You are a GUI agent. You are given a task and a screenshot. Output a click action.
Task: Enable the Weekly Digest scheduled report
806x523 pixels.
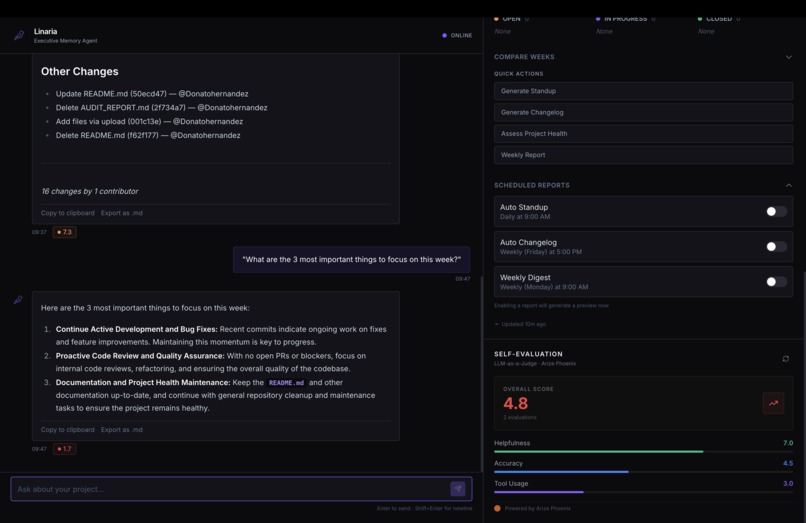point(776,281)
